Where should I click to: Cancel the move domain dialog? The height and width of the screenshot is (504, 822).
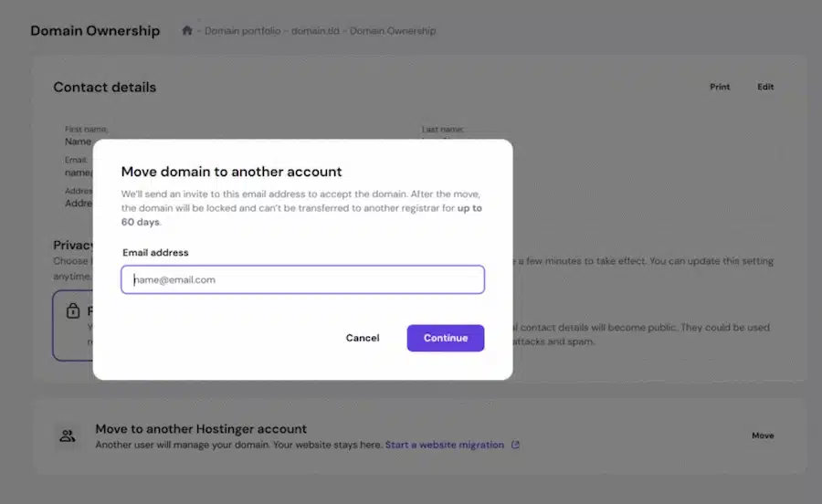click(x=363, y=338)
